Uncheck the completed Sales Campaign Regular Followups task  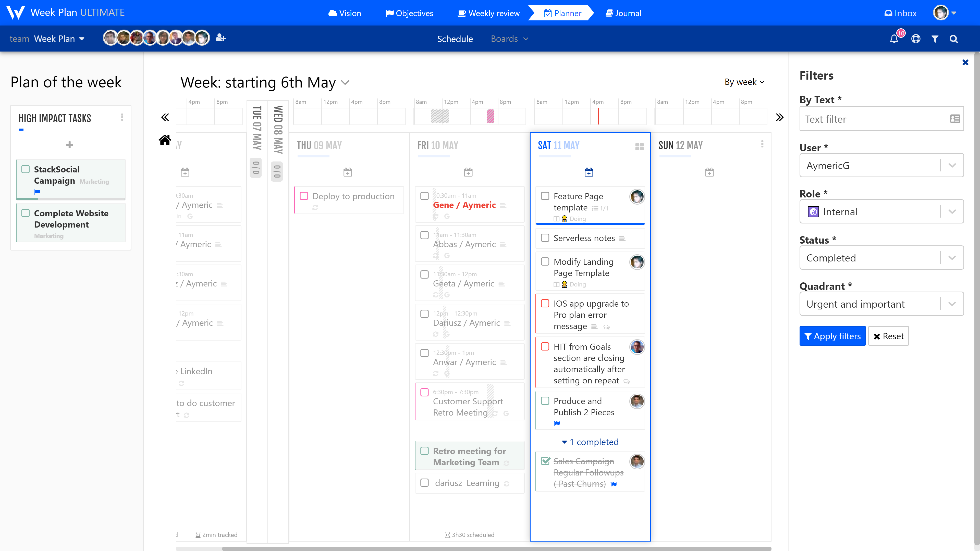click(x=546, y=461)
